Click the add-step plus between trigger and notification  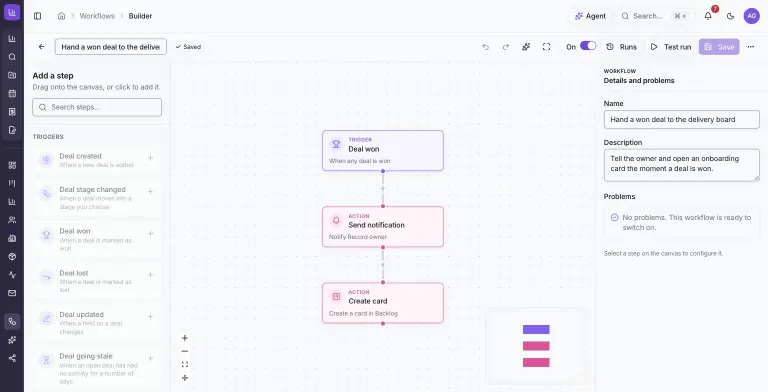[383, 188]
